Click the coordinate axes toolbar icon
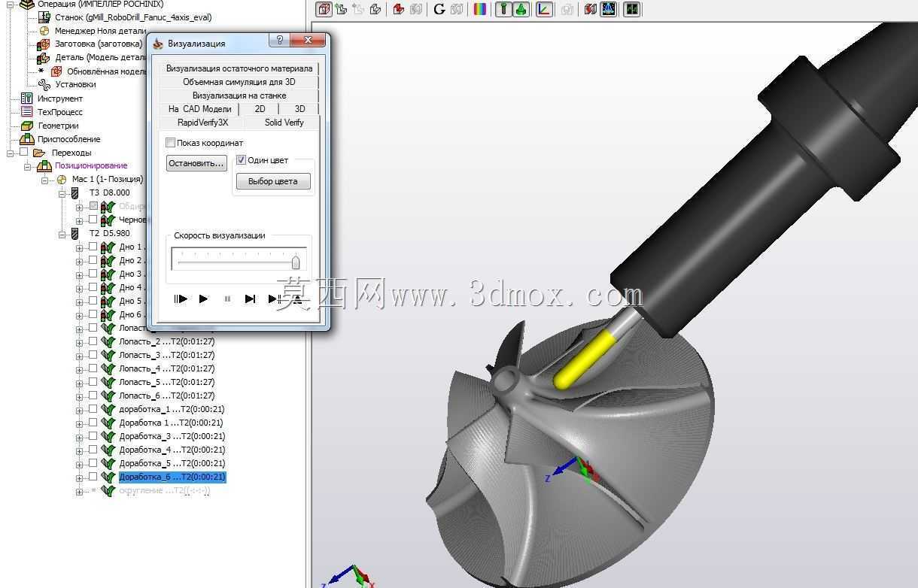Image resolution: width=918 pixels, height=588 pixels. pos(543,9)
